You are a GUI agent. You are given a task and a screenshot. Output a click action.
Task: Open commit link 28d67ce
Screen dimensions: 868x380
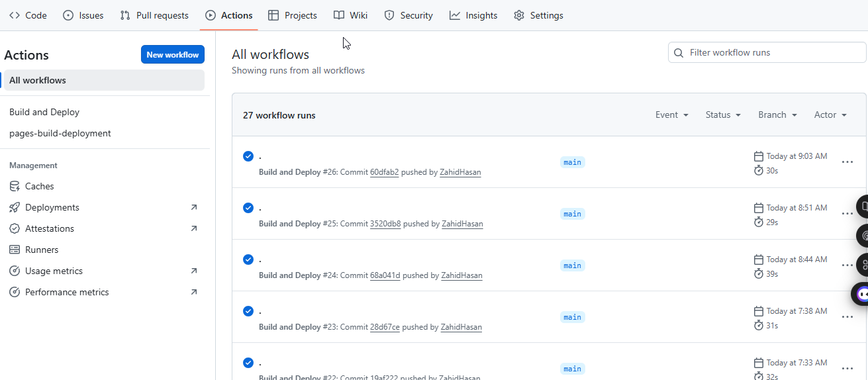point(385,327)
